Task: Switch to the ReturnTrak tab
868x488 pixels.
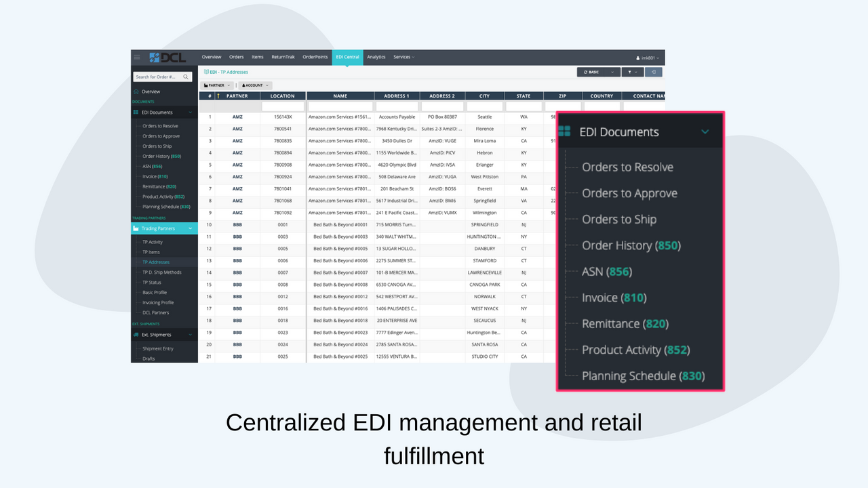Action: (x=283, y=57)
